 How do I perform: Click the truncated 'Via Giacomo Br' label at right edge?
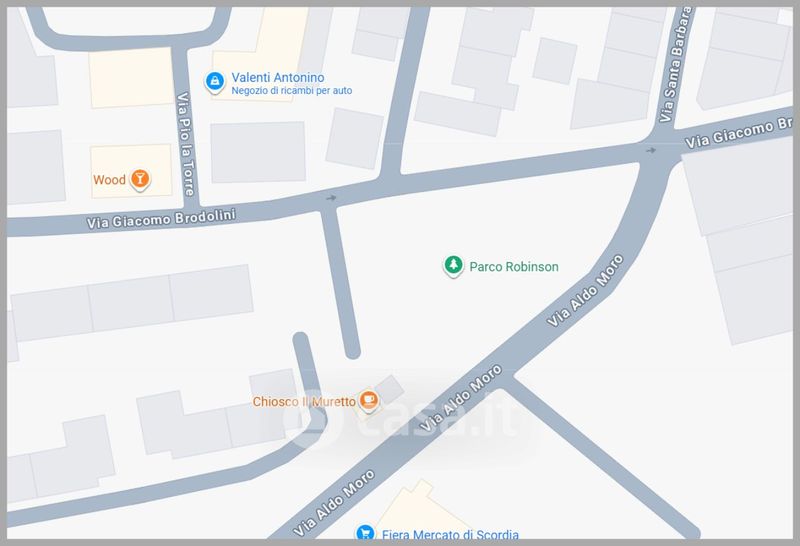740,137
